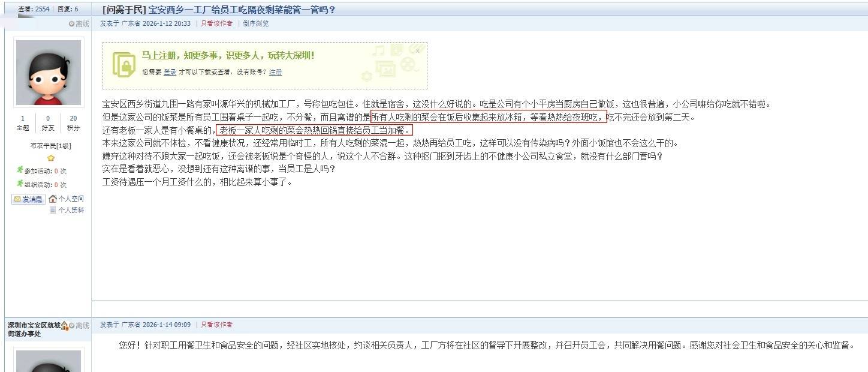Switch to 倒序浏览 reverse order view

pyautogui.click(x=256, y=23)
